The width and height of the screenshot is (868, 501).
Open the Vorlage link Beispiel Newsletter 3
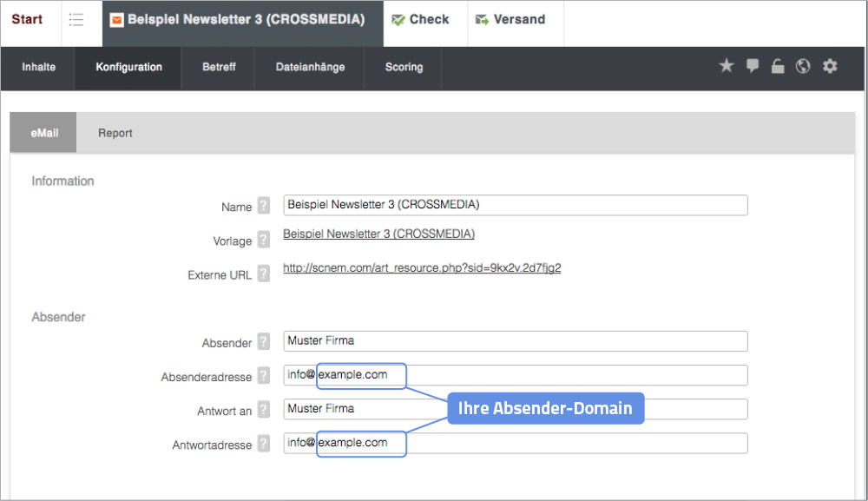(x=378, y=234)
